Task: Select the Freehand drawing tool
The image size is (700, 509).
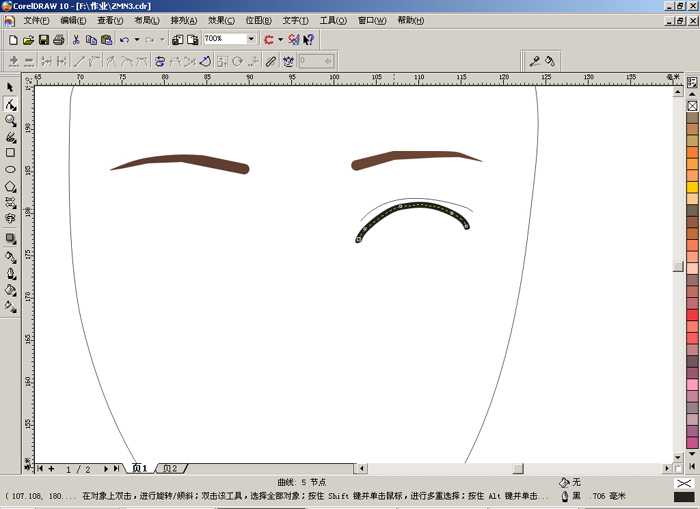Action: pos(10,137)
